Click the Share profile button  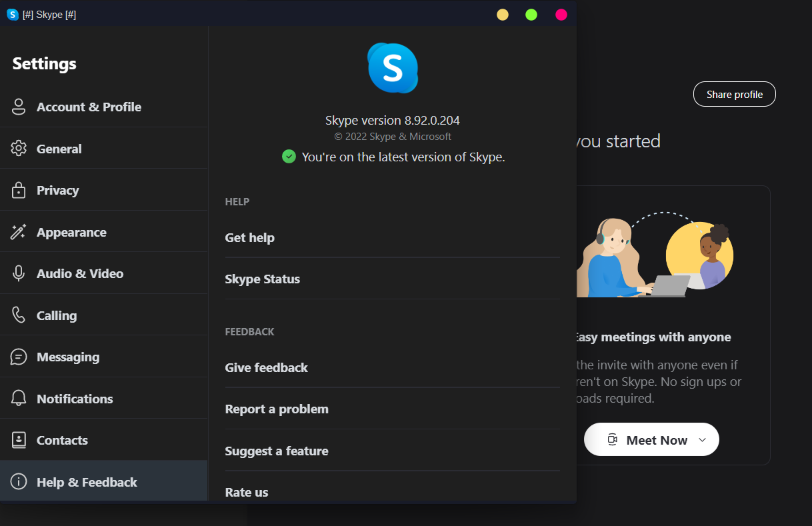click(735, 94)
